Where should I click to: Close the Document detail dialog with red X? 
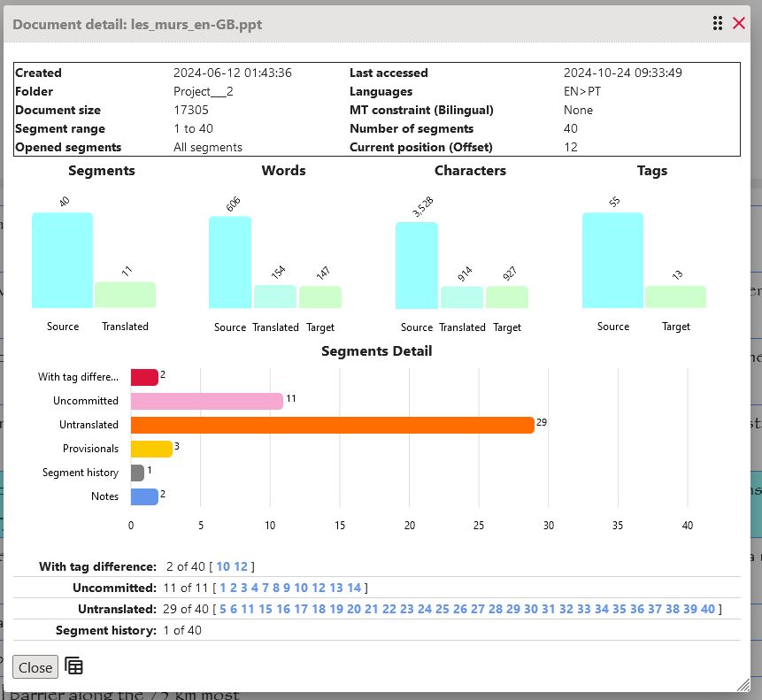[739, 23]
